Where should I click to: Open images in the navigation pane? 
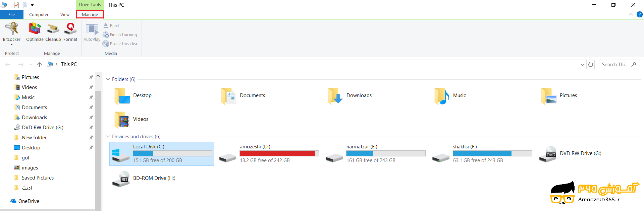coord(30,168)
